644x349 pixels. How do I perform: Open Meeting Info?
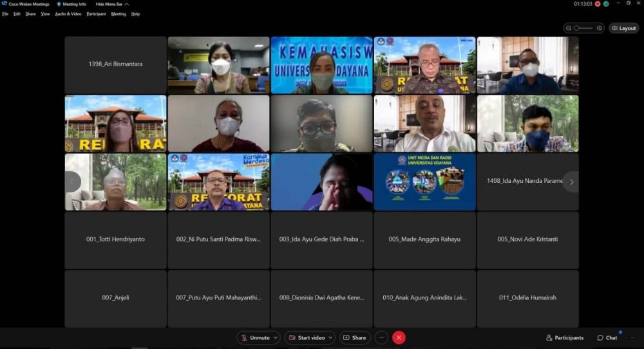coord(71,4)
